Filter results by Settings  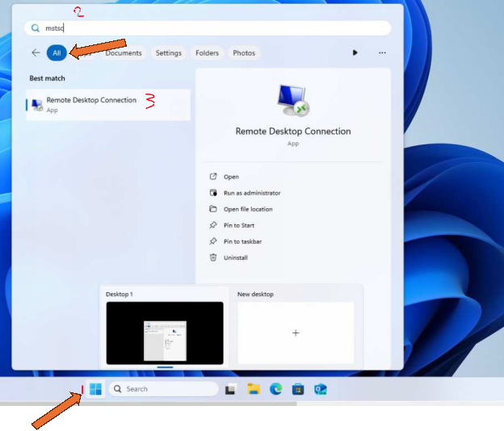(x=168, y=53)
